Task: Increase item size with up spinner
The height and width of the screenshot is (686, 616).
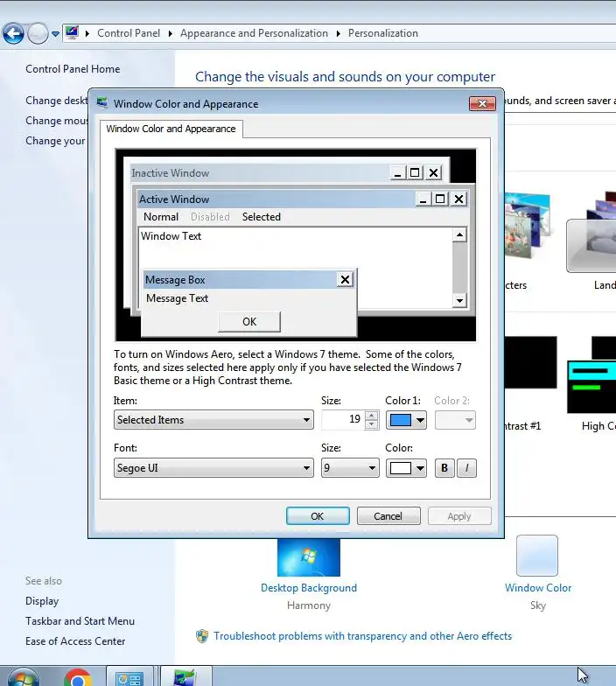Action: tap(371, 415)
